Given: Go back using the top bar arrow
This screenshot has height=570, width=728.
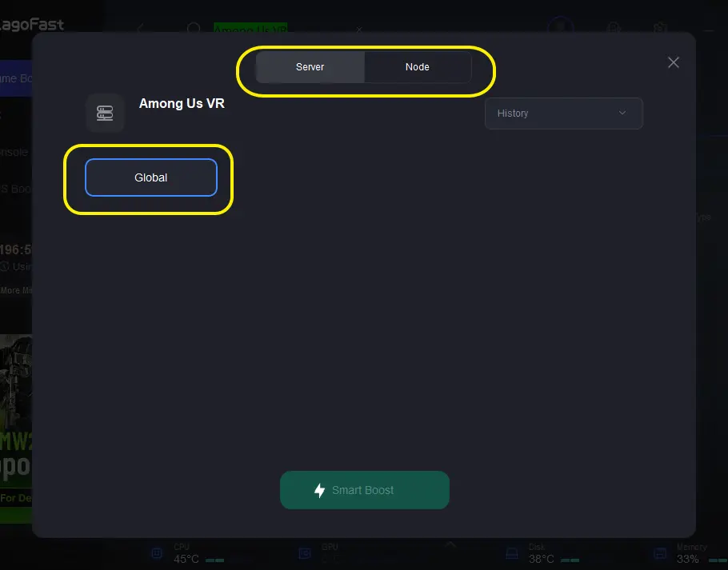Looking at the screenshot, I should 141,28.
